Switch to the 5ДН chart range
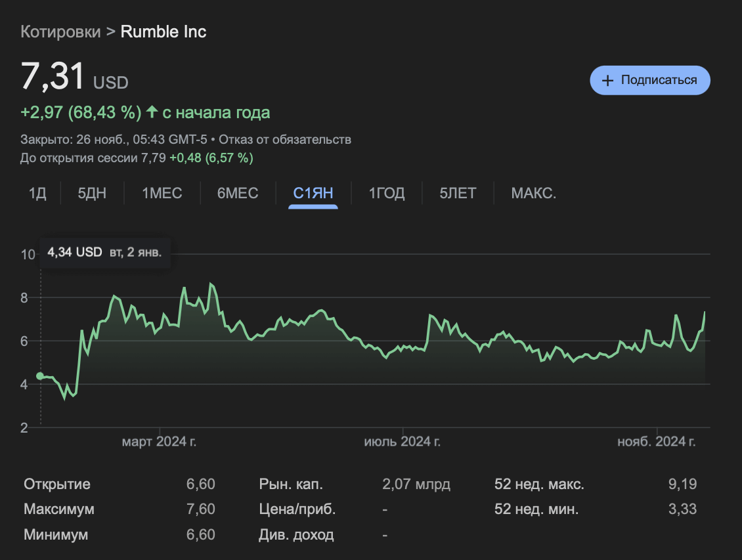This screenshot has width=742, height=560. (x=92, y=194)
